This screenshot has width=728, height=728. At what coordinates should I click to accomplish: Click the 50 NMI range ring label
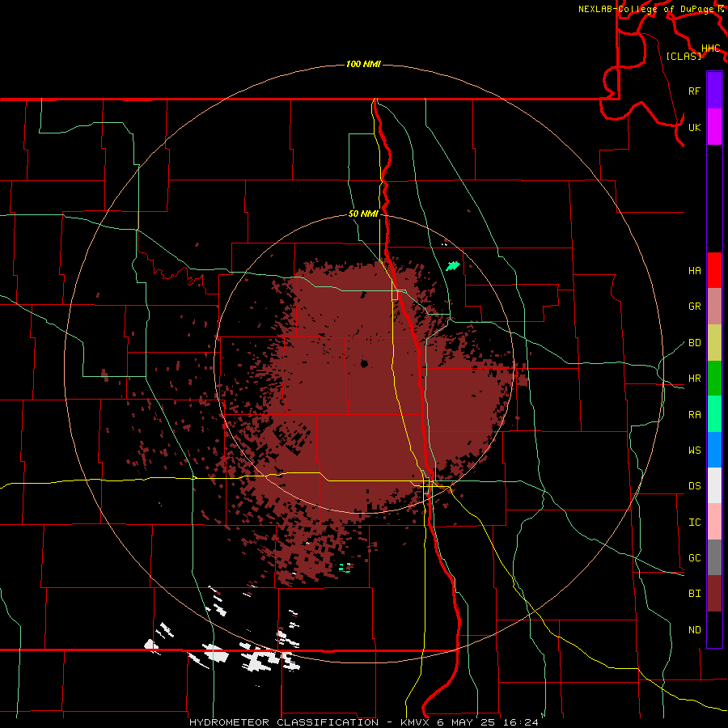(363, 214)
